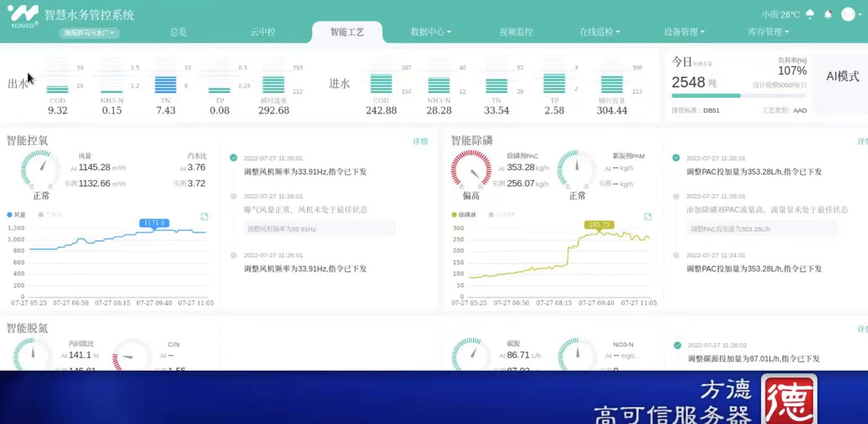The image size is (868, 424).
Task: Click the green check beside 调整风机频率 log entry
Action: 234,158
